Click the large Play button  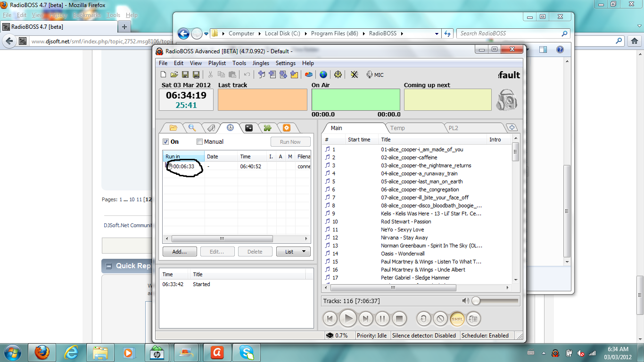point(348,319)
